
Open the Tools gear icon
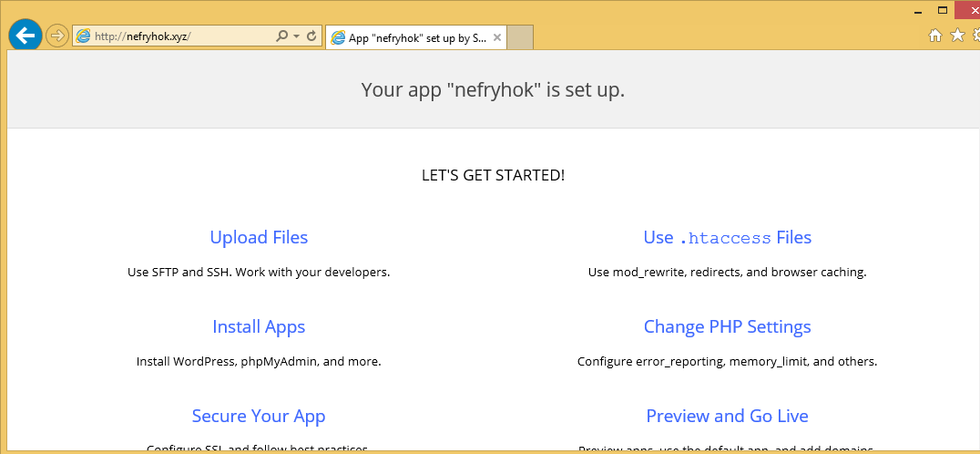click(x=976, y=35)
